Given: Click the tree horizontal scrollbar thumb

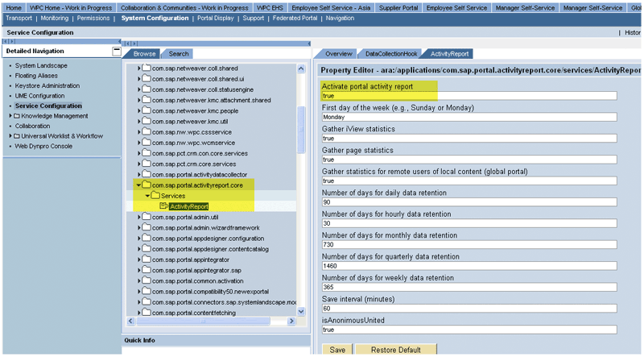Looking at the screenshot, I should (x=204, y=321).
